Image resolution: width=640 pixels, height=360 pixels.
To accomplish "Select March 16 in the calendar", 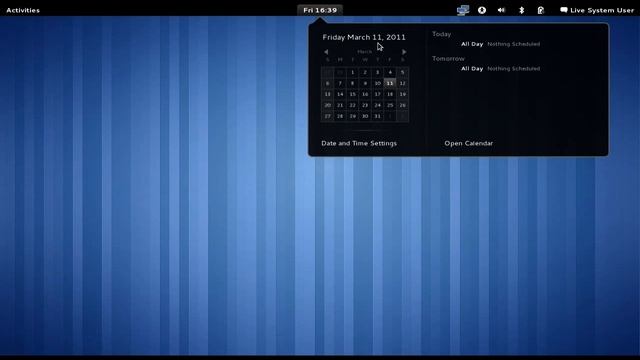I will (365, 94).
